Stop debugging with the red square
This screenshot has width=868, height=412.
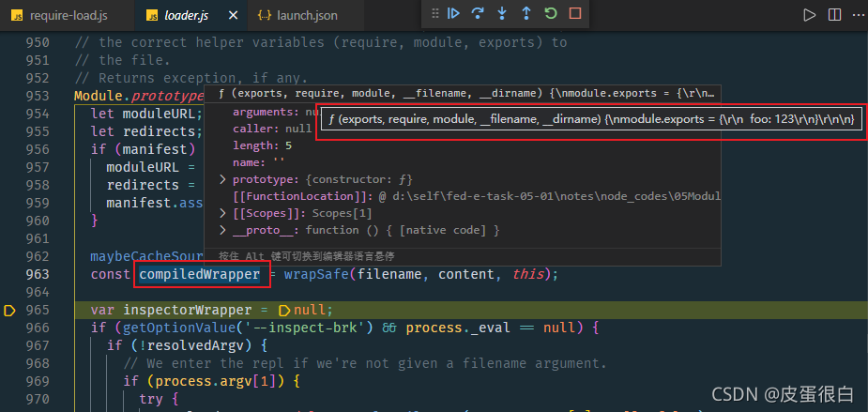[575, 13]
